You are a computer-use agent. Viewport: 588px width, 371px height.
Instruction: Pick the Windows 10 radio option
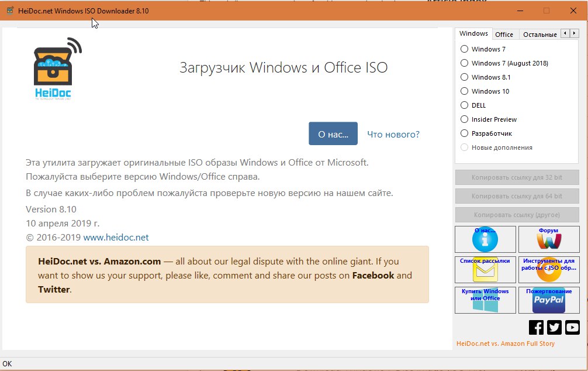coord(464,91)
